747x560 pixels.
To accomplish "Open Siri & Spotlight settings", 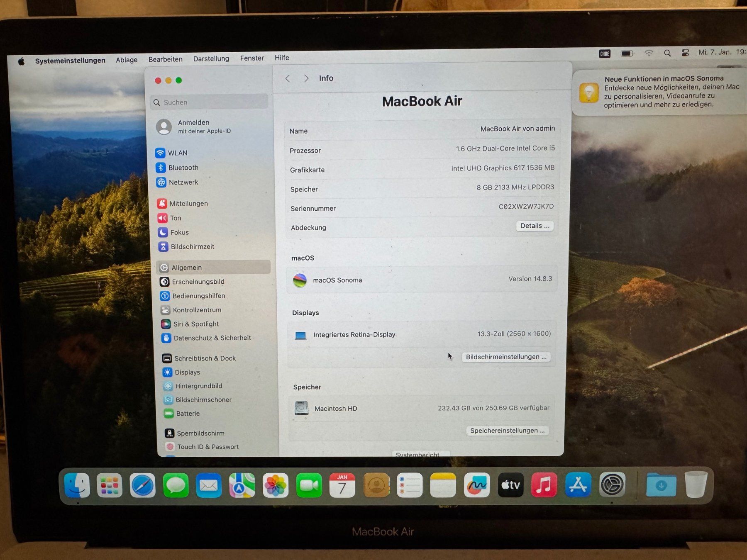I will pyautogui.click(x=190, y=324).
